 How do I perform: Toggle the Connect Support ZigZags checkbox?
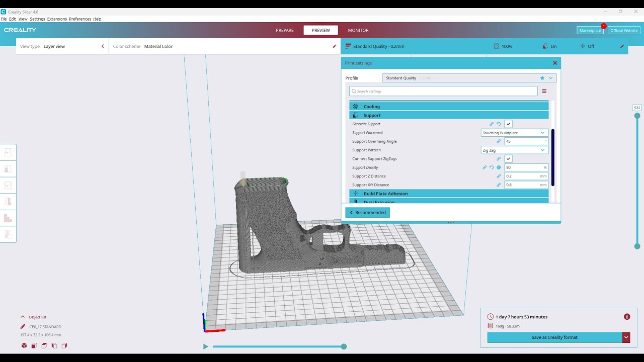[x=508, y=158]
